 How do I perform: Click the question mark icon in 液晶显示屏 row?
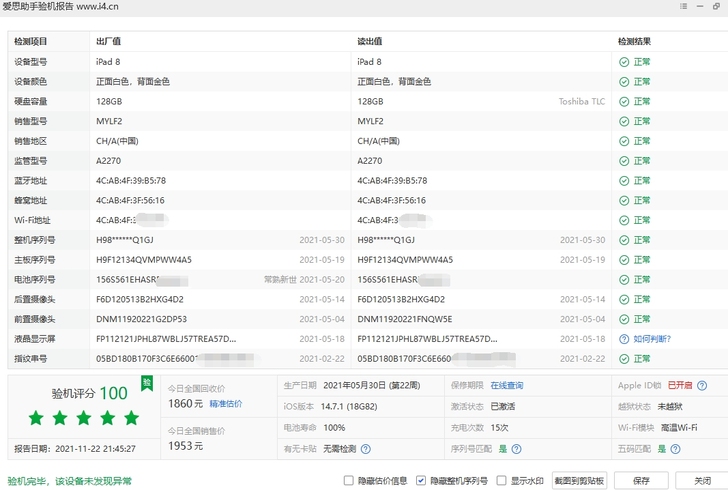click(624, 339)
